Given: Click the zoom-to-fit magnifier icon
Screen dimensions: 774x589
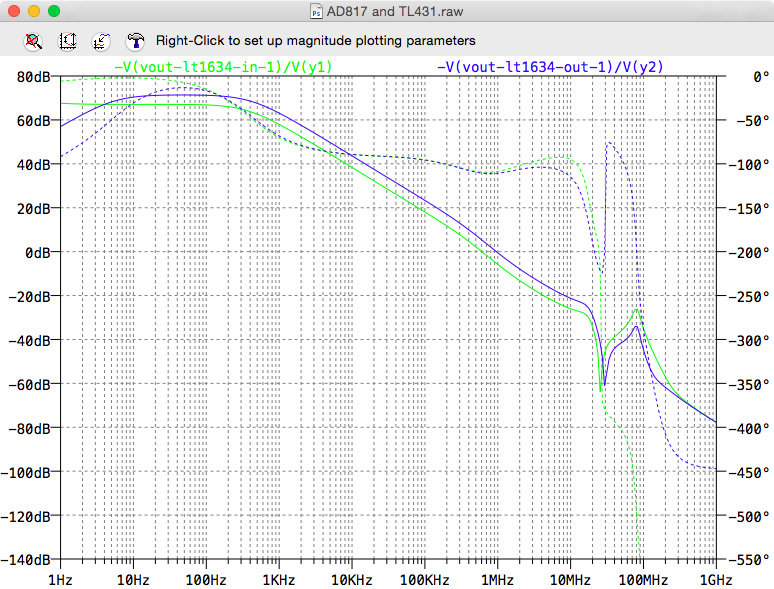Looking at the screenshot, I should [x=33, y=41].
